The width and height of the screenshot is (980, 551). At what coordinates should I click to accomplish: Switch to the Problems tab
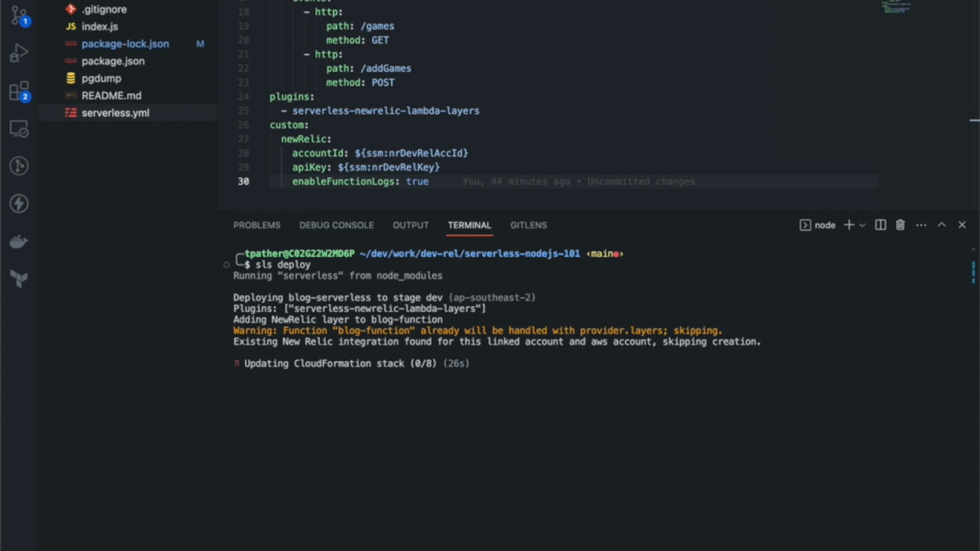point(257,225)
